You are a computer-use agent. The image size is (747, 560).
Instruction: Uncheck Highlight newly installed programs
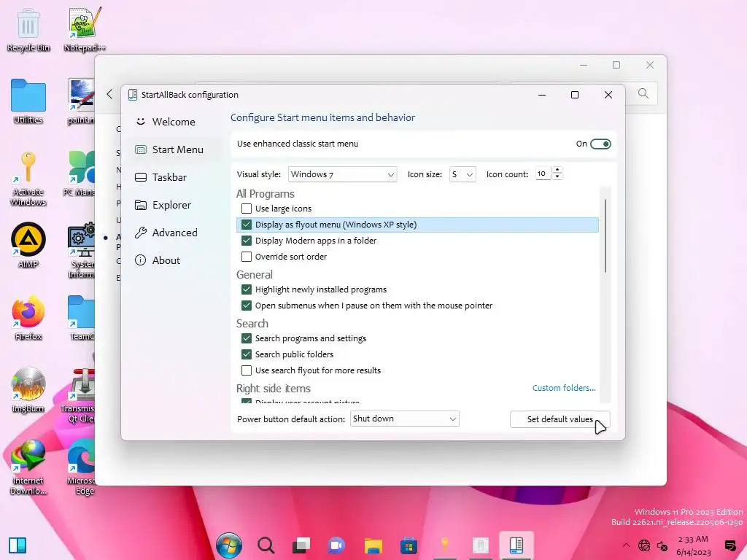tap(247, 289)
